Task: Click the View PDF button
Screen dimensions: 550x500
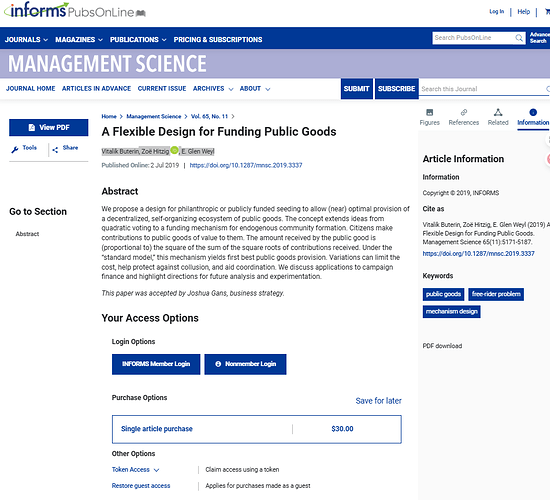Action: 48,127
